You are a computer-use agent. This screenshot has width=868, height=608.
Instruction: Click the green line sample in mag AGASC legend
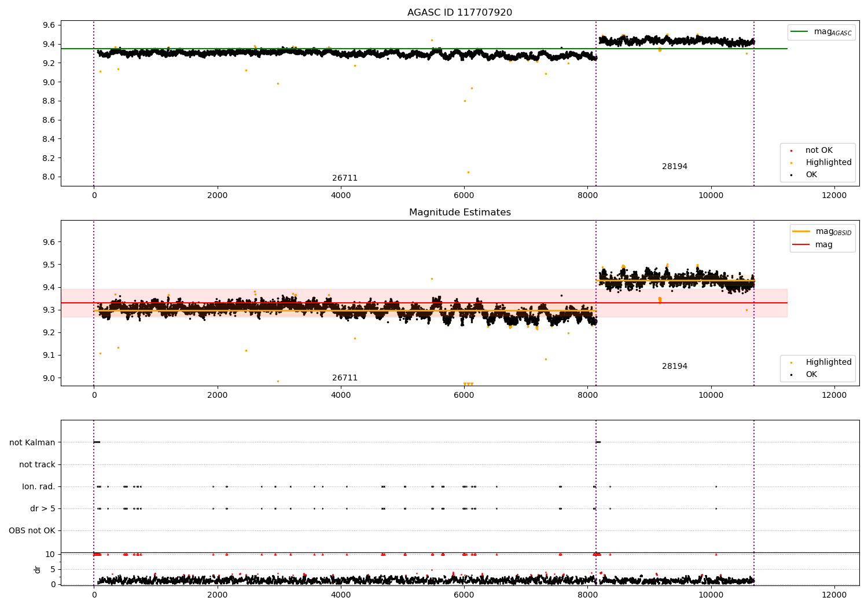pos(799,32)
